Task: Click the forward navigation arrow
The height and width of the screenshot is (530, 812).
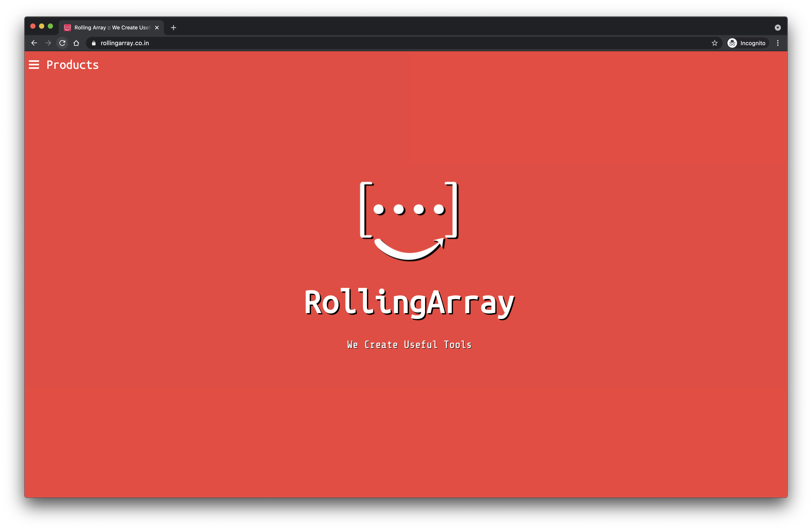Action: tap(48, 43)
